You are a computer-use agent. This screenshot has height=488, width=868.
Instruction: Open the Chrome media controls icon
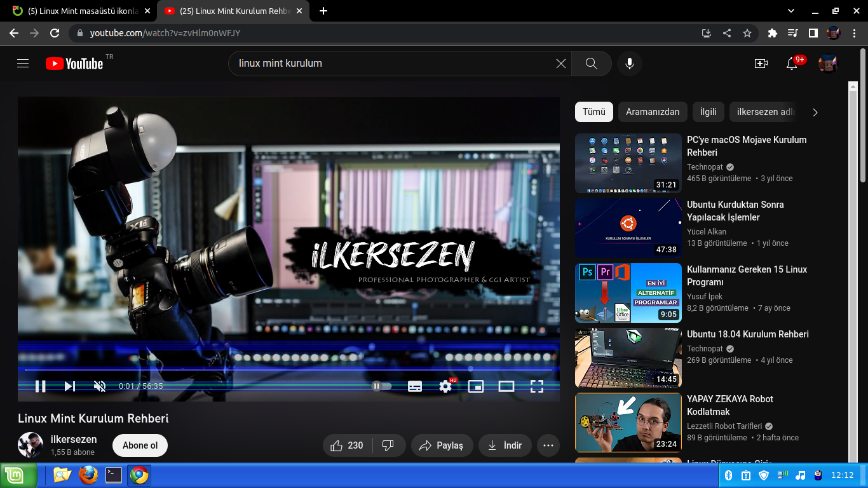pos(792,33)
